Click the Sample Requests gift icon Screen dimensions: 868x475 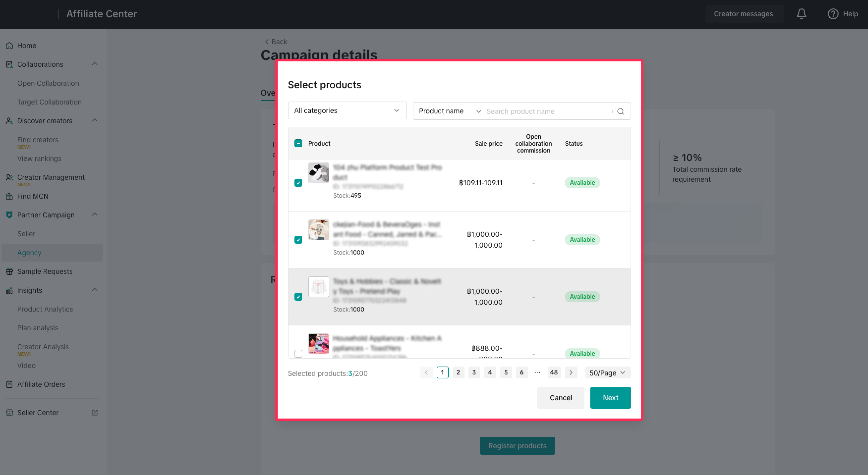pos(9,271)
